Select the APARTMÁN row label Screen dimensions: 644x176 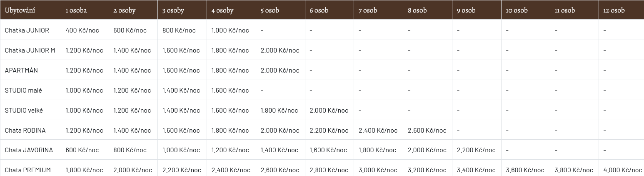click(21, 70)
